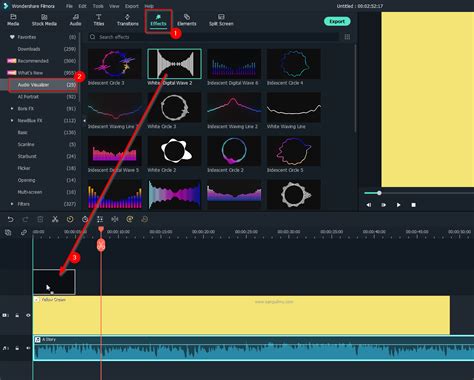Step back one frame in preview
The image size is (474, 380).
pos(369,205)
